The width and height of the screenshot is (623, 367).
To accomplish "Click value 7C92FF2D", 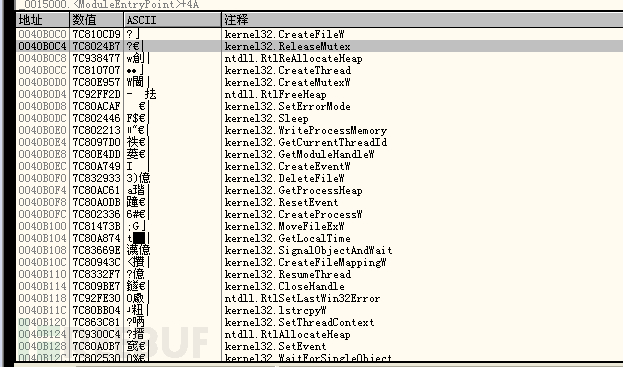I will [x=97, y=95].
